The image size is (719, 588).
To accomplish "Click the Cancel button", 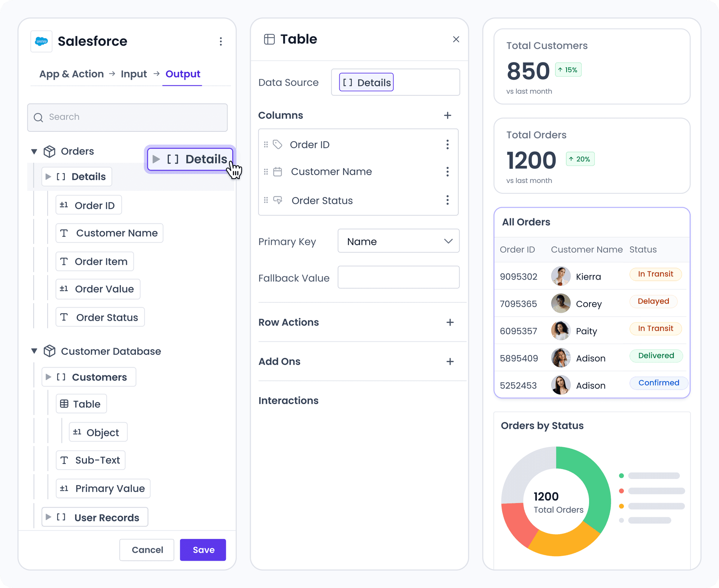I will [147, 550].
